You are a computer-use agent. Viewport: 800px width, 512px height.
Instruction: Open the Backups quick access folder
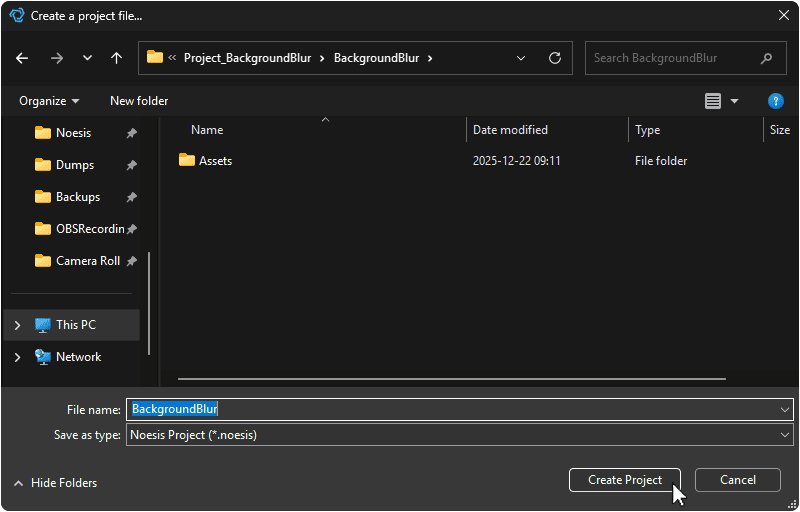(x=78, y=197)
